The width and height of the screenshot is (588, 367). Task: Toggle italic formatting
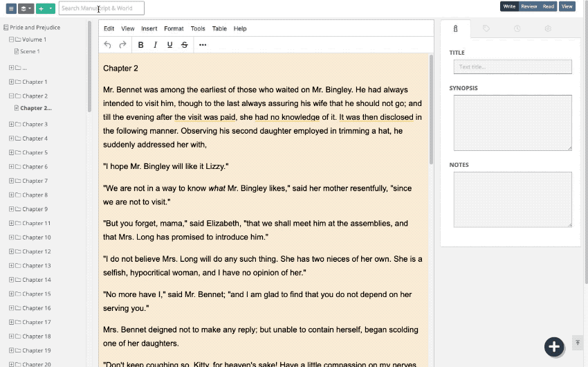155,44
